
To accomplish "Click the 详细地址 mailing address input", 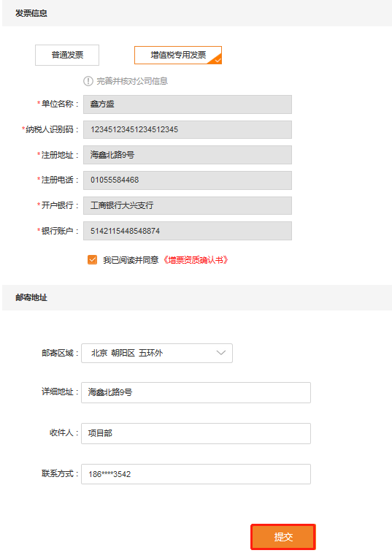I will (196, 392).
